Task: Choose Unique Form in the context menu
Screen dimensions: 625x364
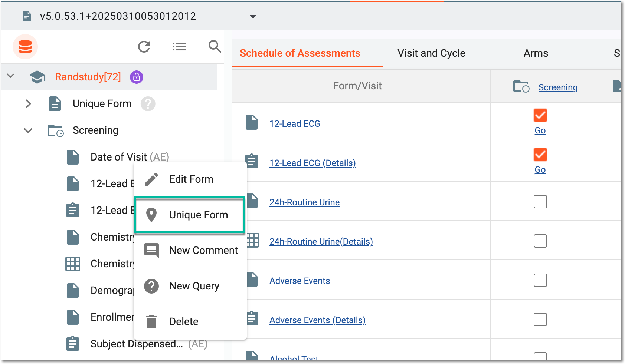Action: click(190, 215)
